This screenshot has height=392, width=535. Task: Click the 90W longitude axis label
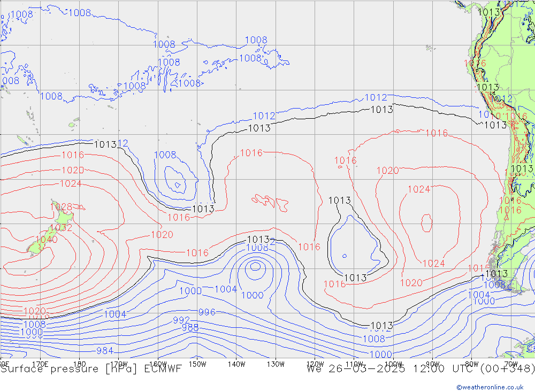[x=433, y=364]
